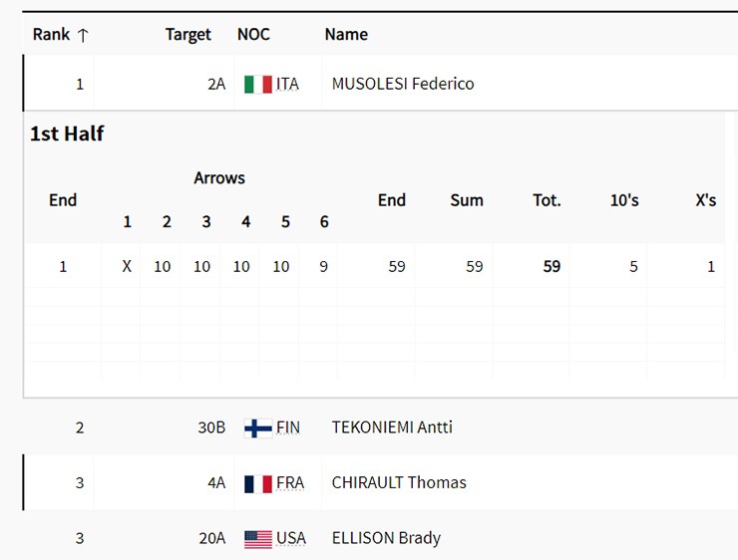
Task: Open the FIN country link
Action: pyautogui.click(x=287, y=428)
